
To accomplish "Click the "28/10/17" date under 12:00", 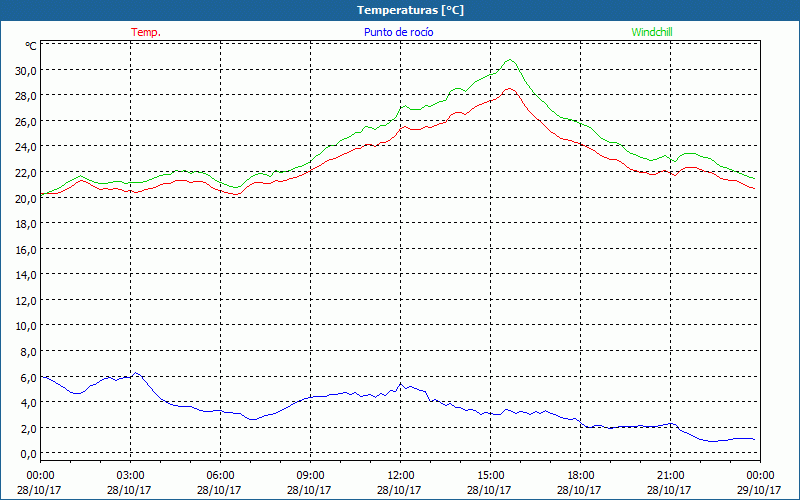I will [x=399, y=490].
